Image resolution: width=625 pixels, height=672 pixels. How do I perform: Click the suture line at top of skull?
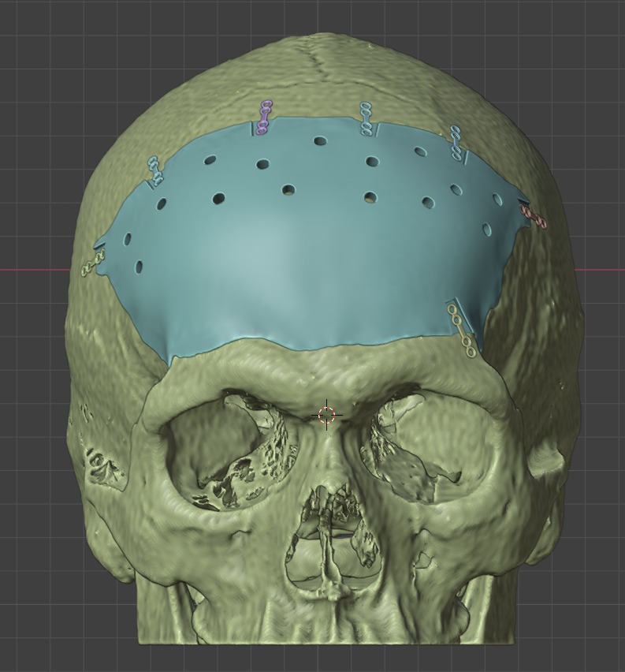tap(325, 63)
